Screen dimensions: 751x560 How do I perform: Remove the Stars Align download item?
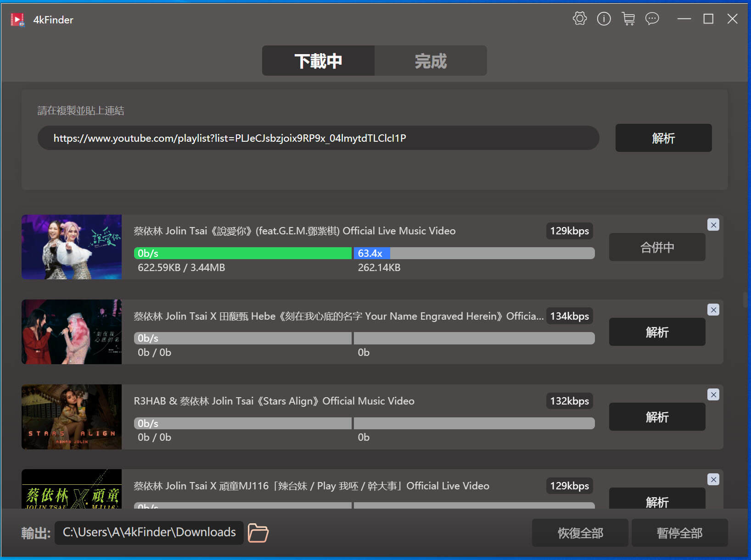click(713, 394)
